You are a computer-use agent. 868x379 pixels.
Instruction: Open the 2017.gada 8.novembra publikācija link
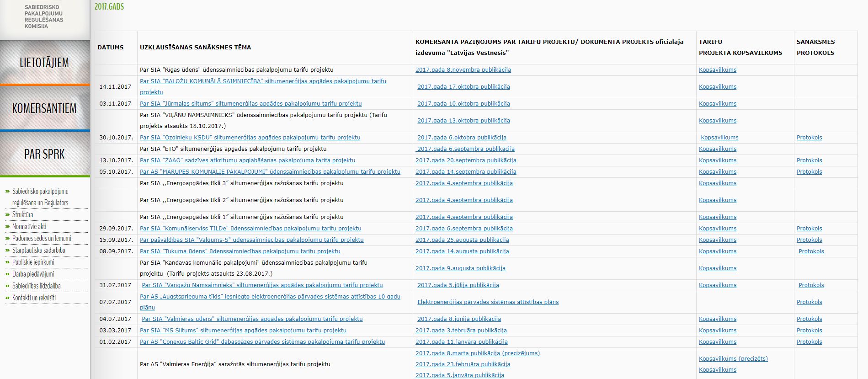click(463, 70)
